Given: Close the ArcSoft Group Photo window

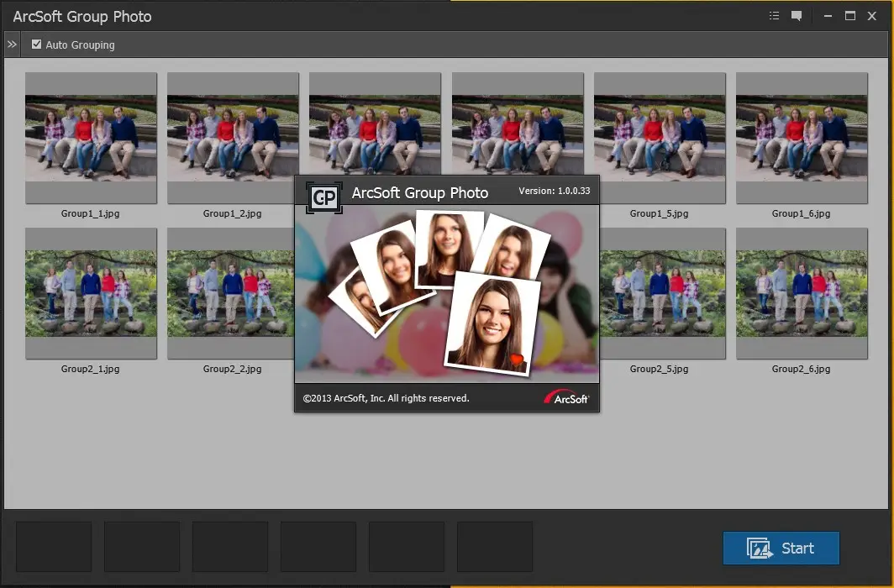Looking at the screenshot, I should 872,16.
